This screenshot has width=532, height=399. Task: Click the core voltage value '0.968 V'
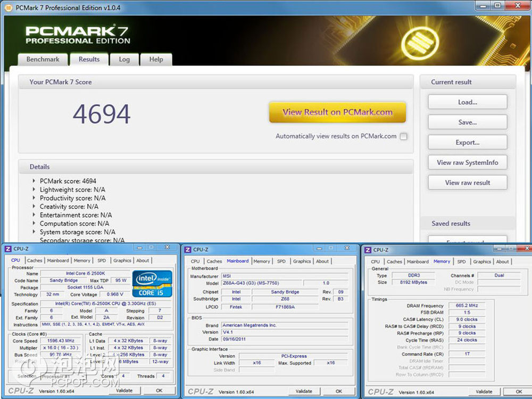pyautogui.click(x=115, y=295)
